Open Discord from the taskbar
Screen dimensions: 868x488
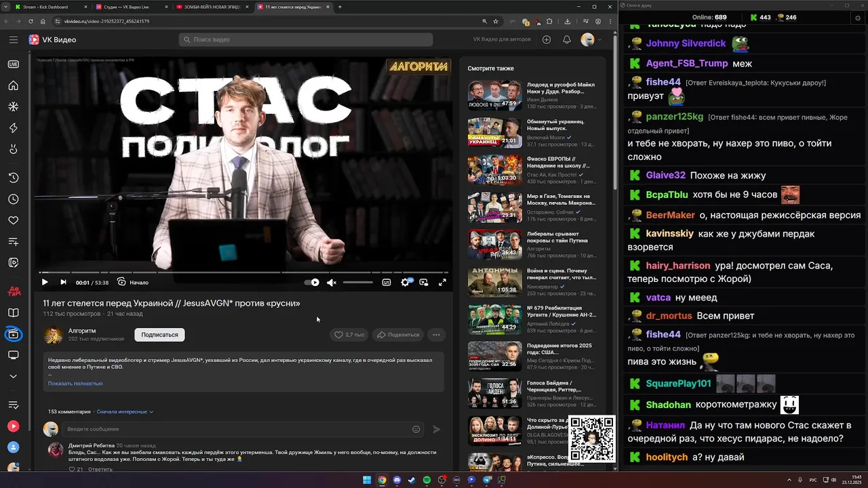coord(397,480)
